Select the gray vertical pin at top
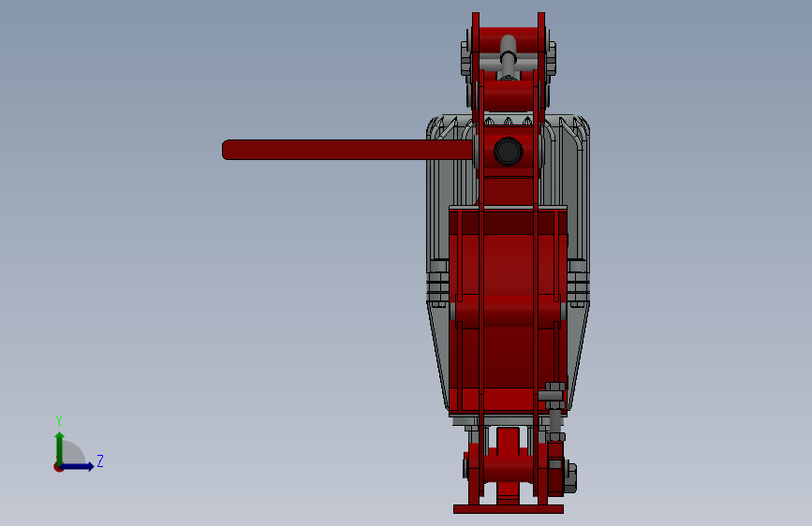Screen dimensions: 812x526 click(508, 56)
